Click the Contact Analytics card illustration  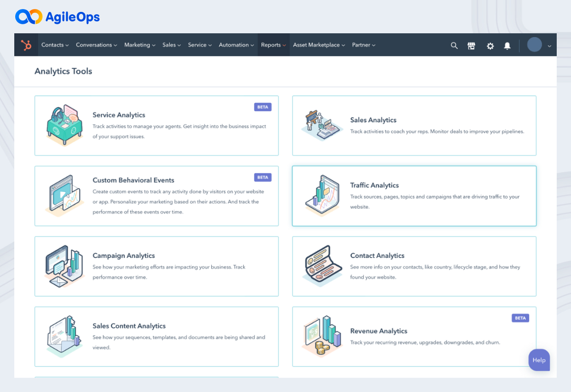pyautogui.click(x=322, y=266)
